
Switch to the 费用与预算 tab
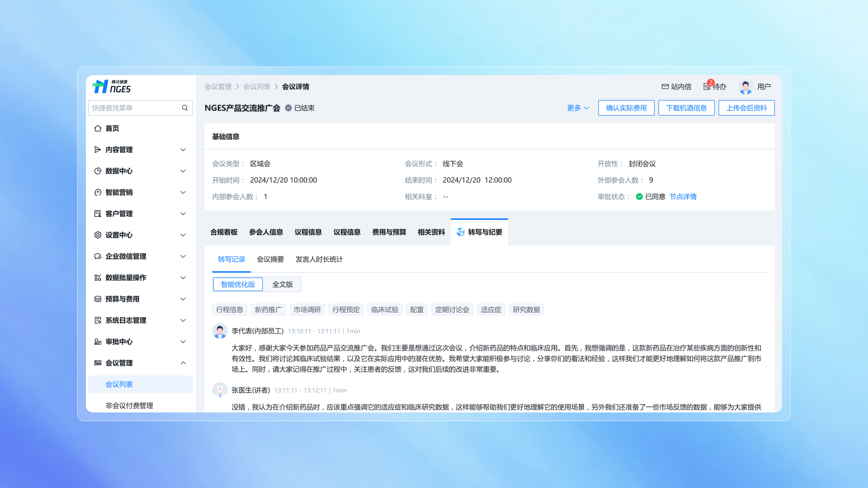389,232
